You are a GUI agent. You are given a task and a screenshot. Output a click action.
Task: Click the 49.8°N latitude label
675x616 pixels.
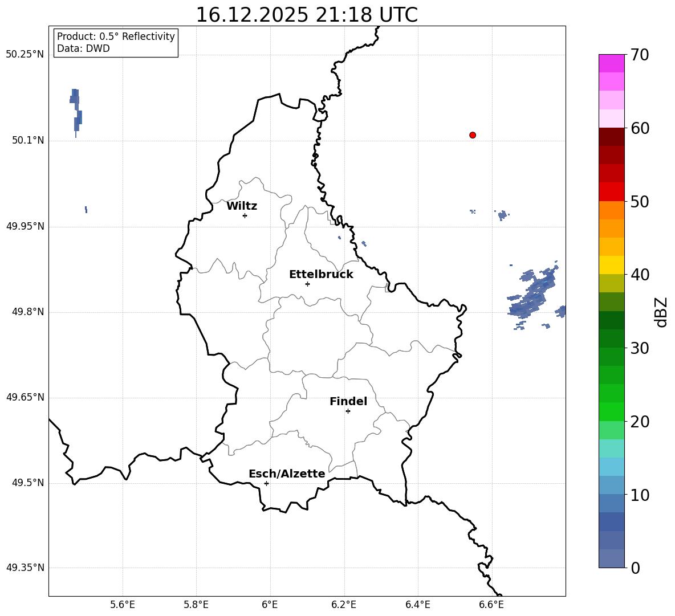(28, 312)
